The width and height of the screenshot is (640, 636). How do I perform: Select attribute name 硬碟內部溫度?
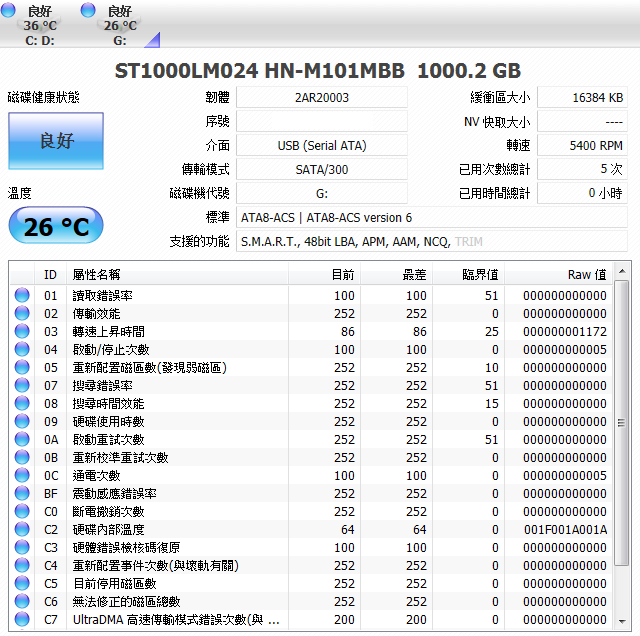tap(109, 529)
